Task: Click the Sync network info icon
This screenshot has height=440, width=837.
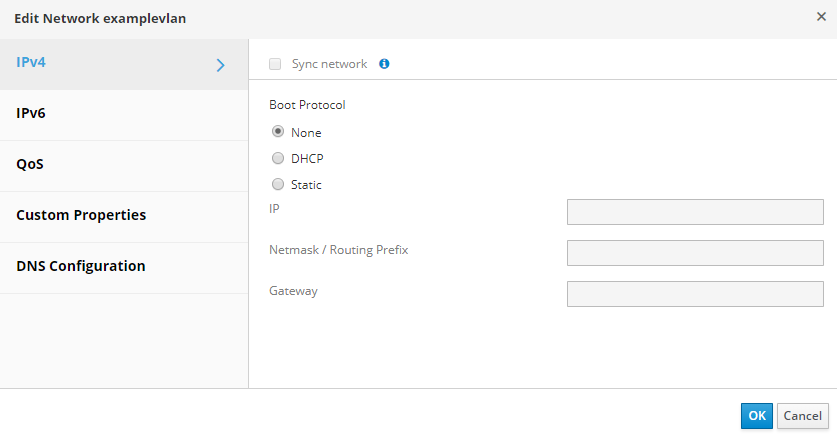Action: click(x=384, y=64)
